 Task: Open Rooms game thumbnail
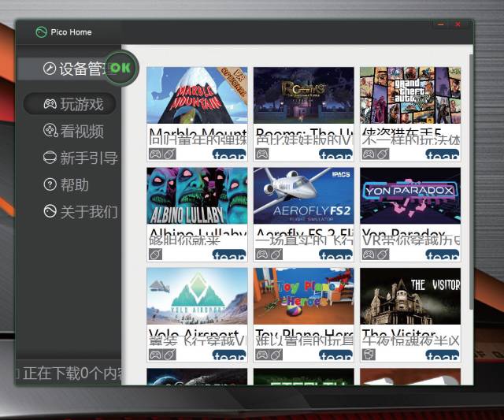tap(304, 95)
